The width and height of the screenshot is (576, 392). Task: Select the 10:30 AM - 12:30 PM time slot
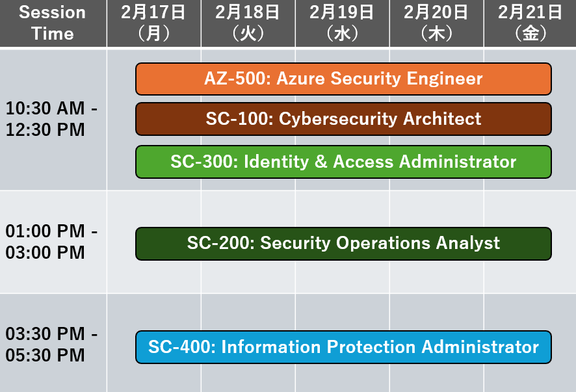(x=53, y=120)
